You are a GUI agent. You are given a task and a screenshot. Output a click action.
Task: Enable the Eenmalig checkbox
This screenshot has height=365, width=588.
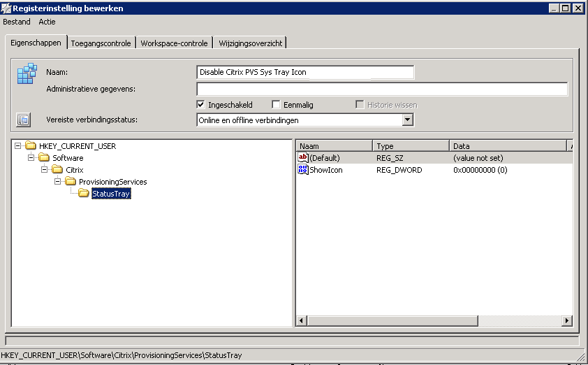pyautogui.click(x=276, y=104)
